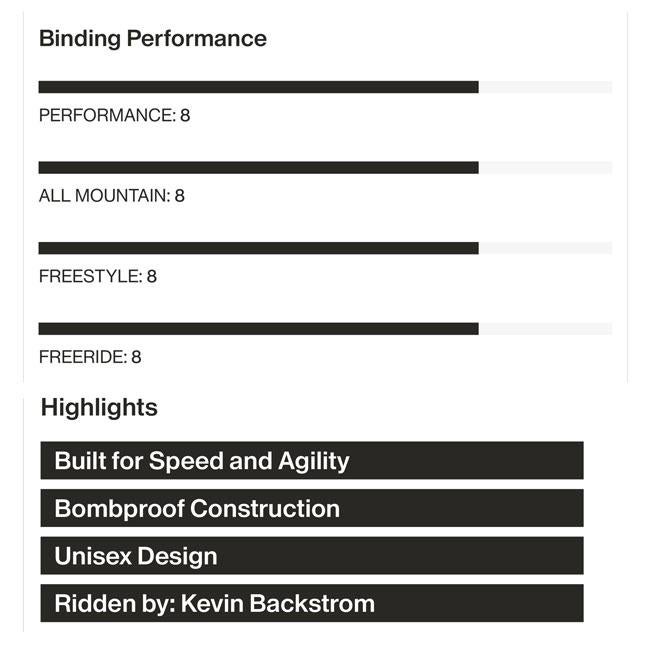The width and height of the screenshot is (650, 650).
Task: Click the unfilled end of the All Mountain bar
Action: [x=545, y=168]
